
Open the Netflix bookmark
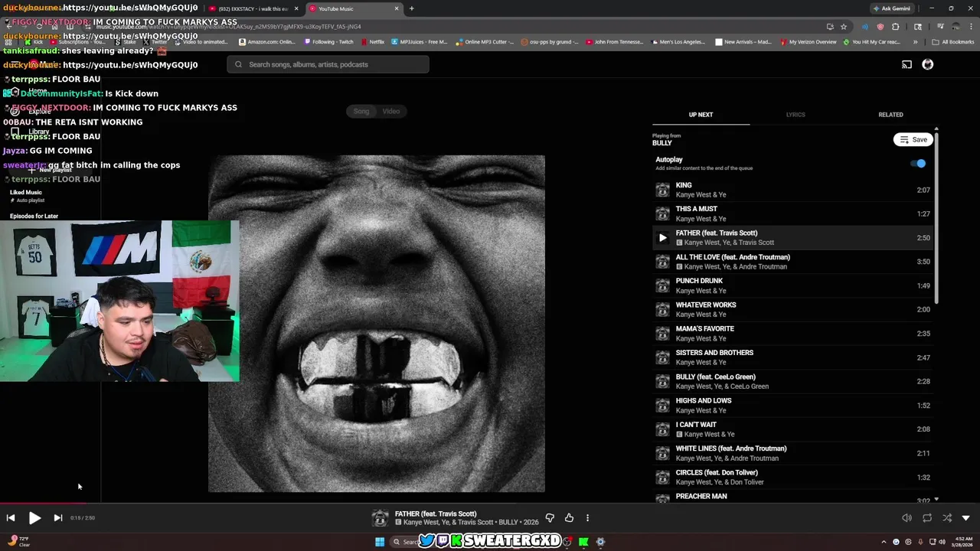[x=371, y=42]
